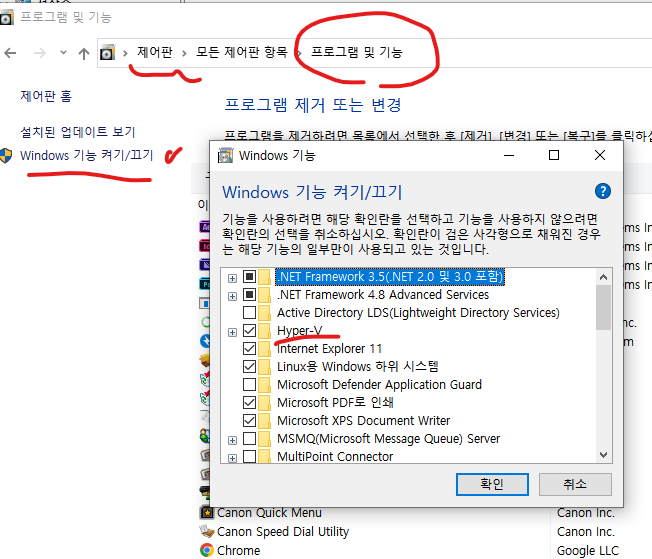The width and height of the screenshot is (652, 559).
Task: Confirm with the 확인 button
Action: 492,484
